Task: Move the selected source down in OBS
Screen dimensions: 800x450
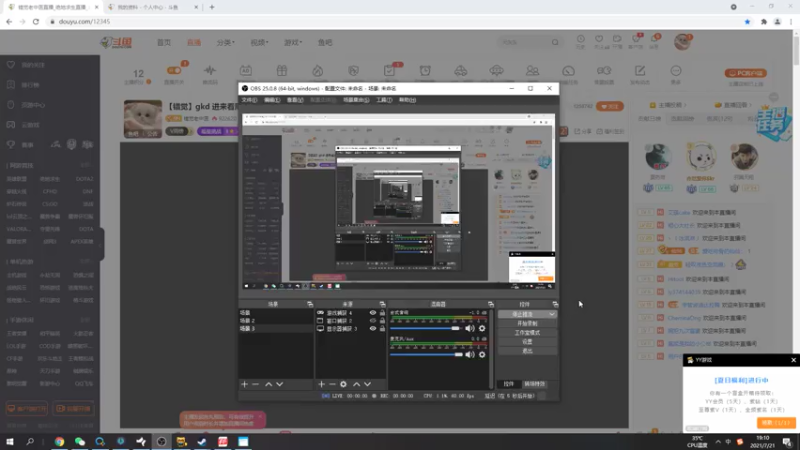Action: (x=367, y=384)
